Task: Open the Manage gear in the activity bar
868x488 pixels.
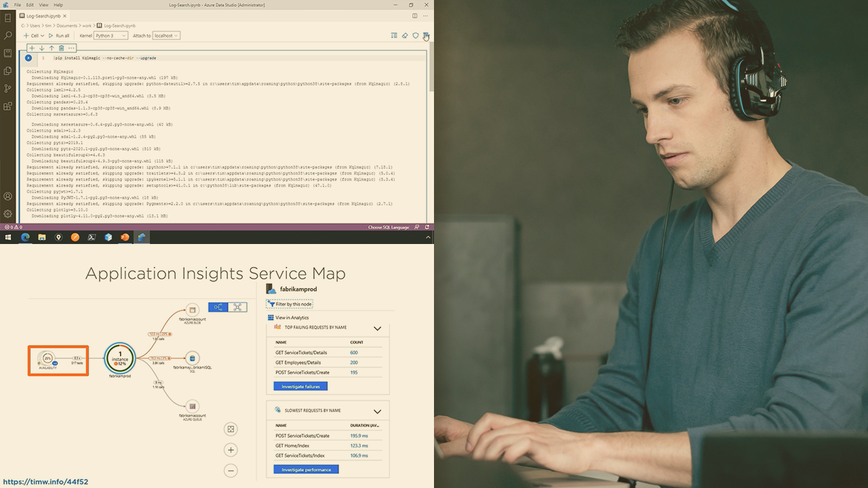Action: (x=8, y=213)
